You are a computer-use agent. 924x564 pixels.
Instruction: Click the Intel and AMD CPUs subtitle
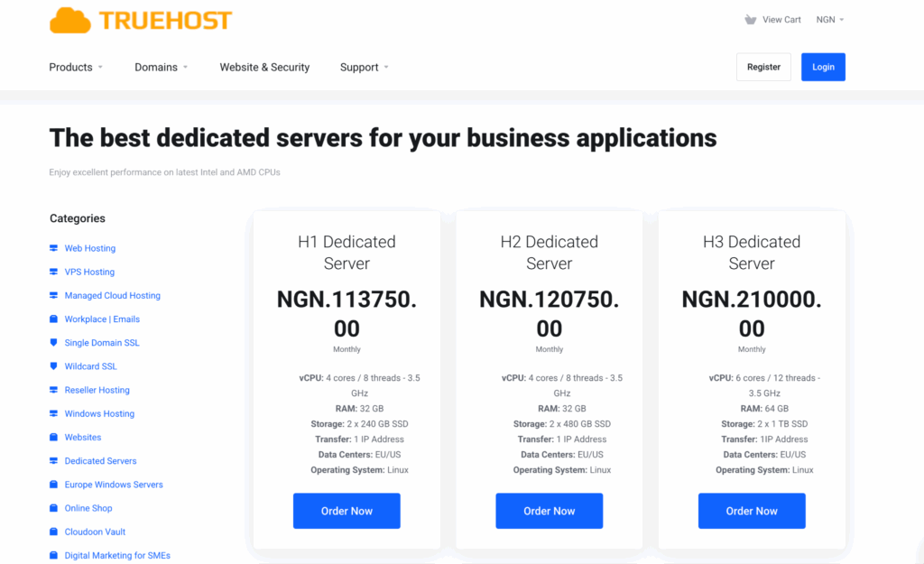tap(164, 172)
